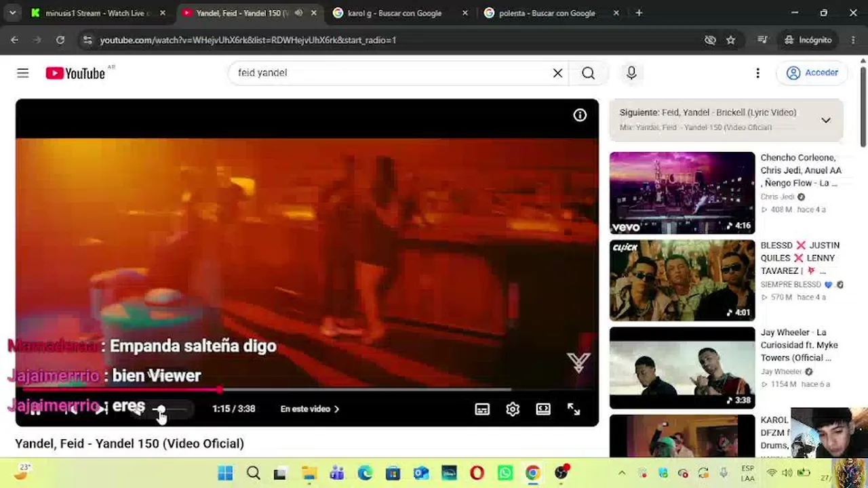Open the Chencho Corleone video thumbnail
Screen dimensions: 868x488
(x=682, y=192)
